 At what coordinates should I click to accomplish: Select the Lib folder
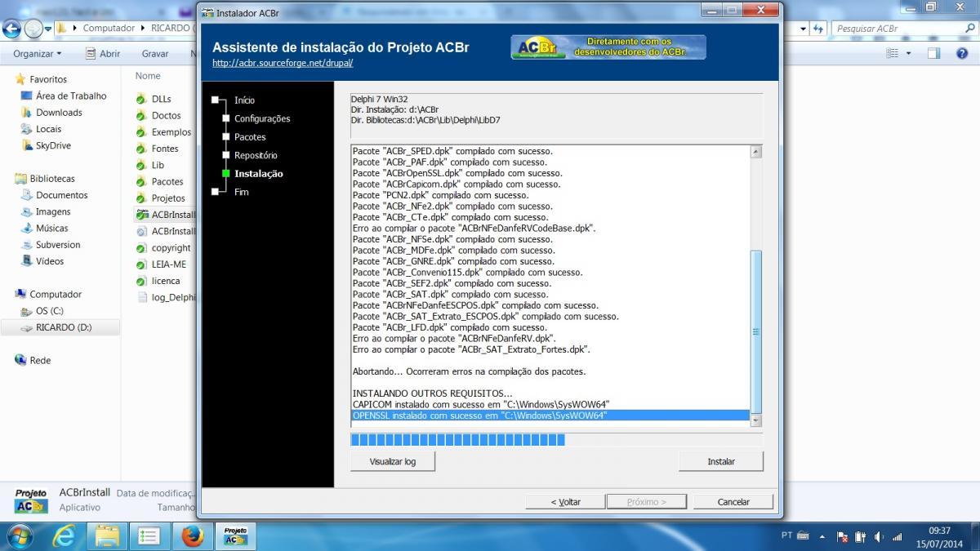(158, 165)
